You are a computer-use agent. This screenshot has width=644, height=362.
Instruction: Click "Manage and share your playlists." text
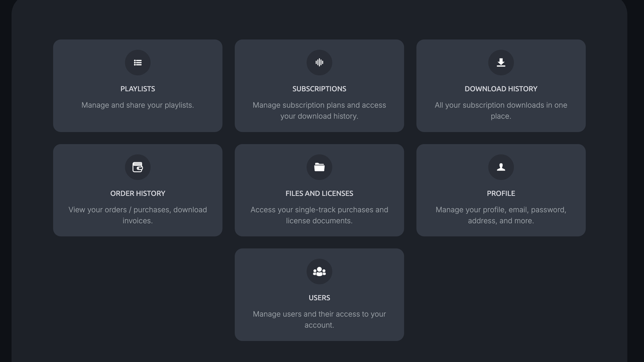point(138,105)
